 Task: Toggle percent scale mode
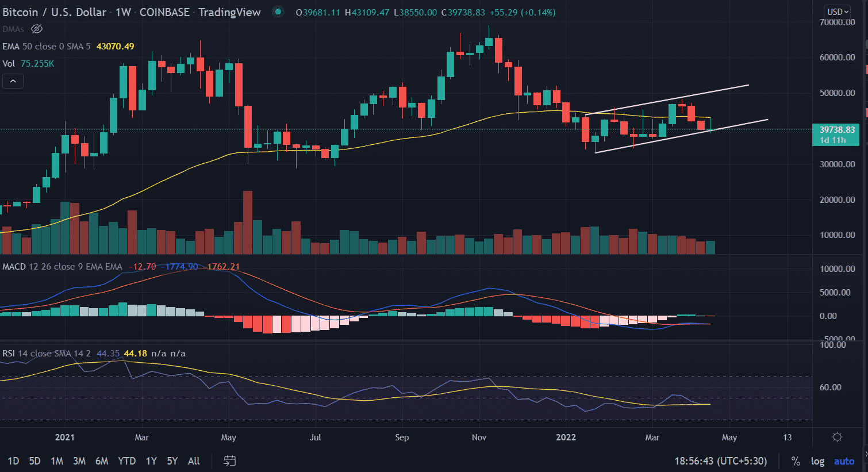point(796,461)
